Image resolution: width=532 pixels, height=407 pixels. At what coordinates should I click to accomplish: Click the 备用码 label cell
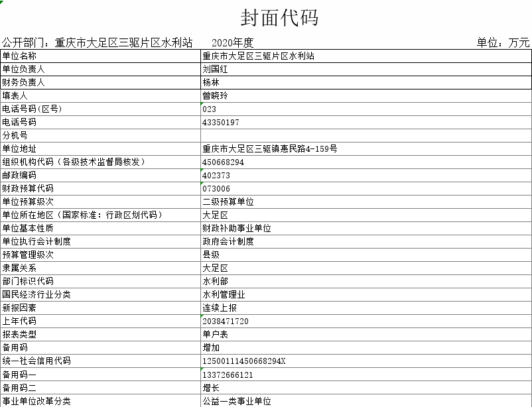coord(101,347)
